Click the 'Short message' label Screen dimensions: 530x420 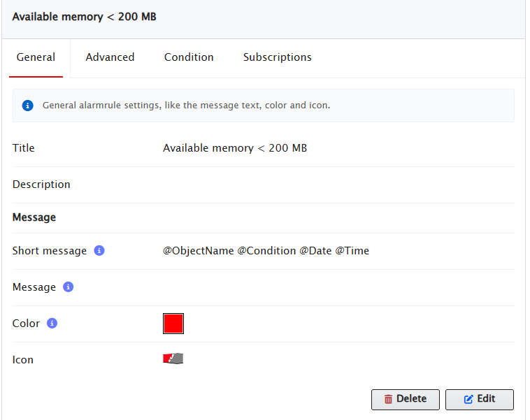click(x=50, y=251)
